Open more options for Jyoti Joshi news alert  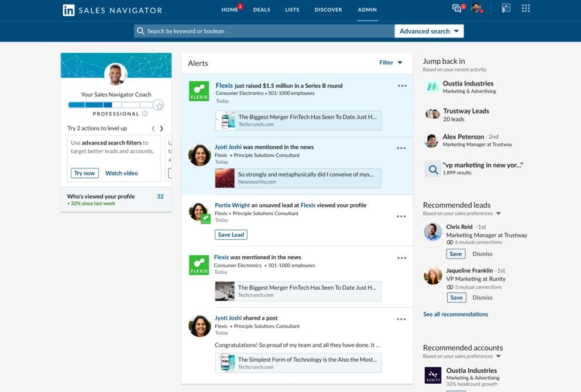[x=401, y=148]
